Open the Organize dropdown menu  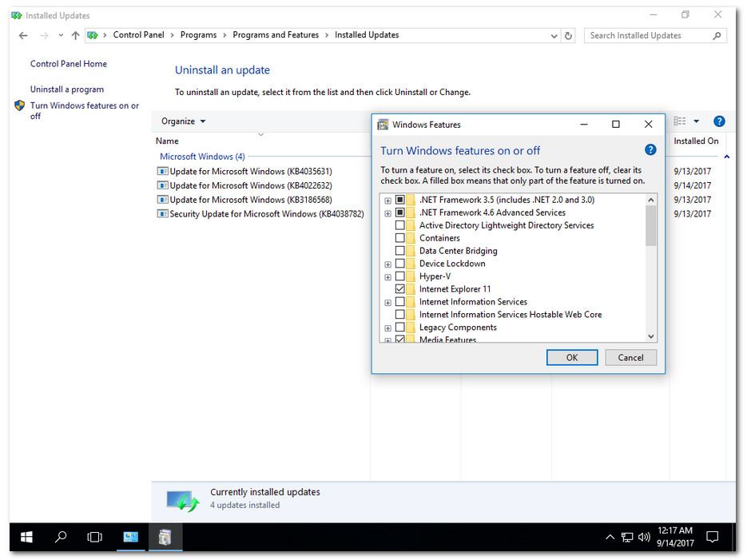coord(184,121)
